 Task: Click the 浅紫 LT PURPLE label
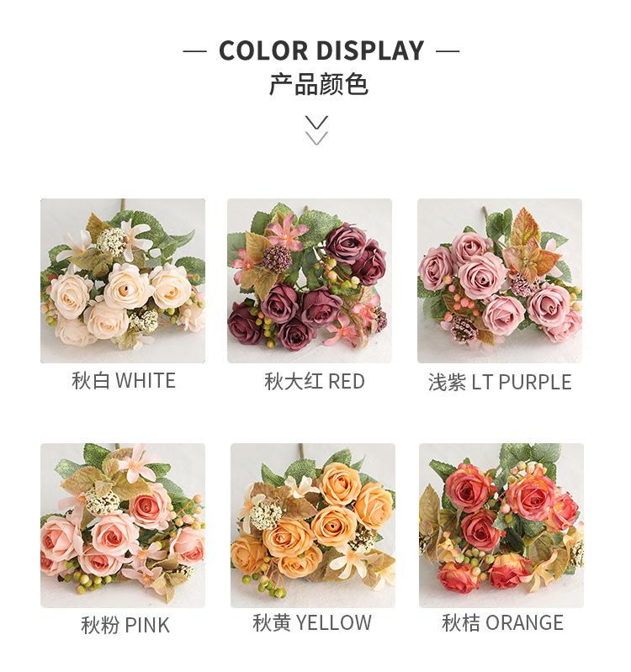click(500, 382)
